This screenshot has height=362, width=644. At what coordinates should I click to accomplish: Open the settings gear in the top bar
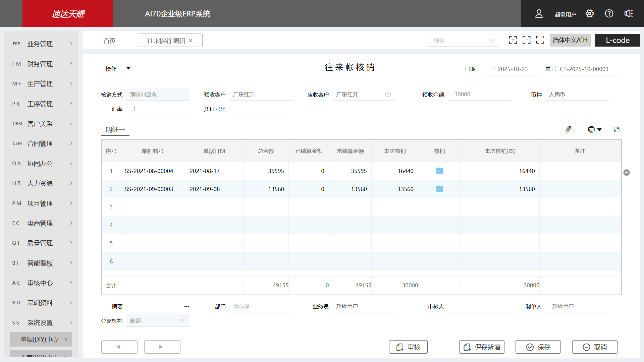[x=590, y=13]
